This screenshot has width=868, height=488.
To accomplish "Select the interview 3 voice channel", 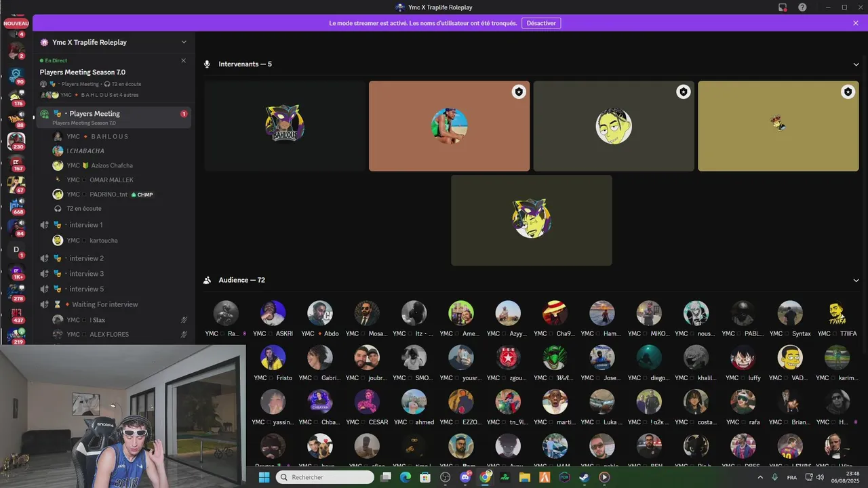I will (114, 274).
